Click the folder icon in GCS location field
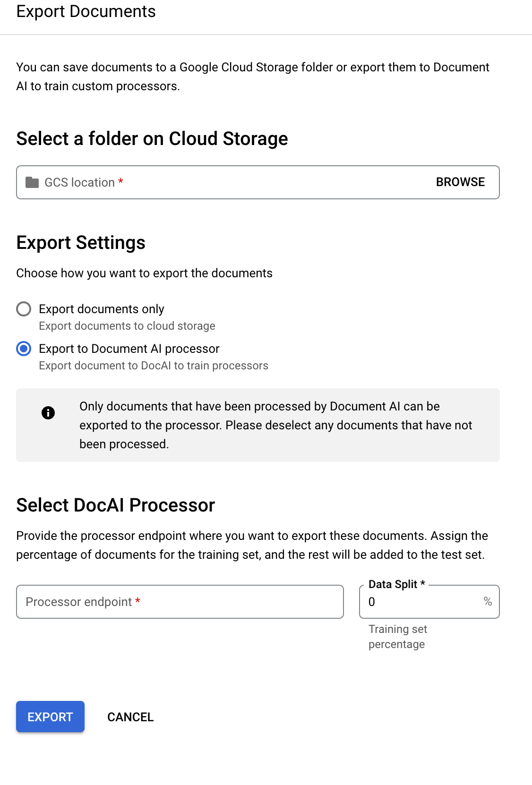 pos(32,182)
